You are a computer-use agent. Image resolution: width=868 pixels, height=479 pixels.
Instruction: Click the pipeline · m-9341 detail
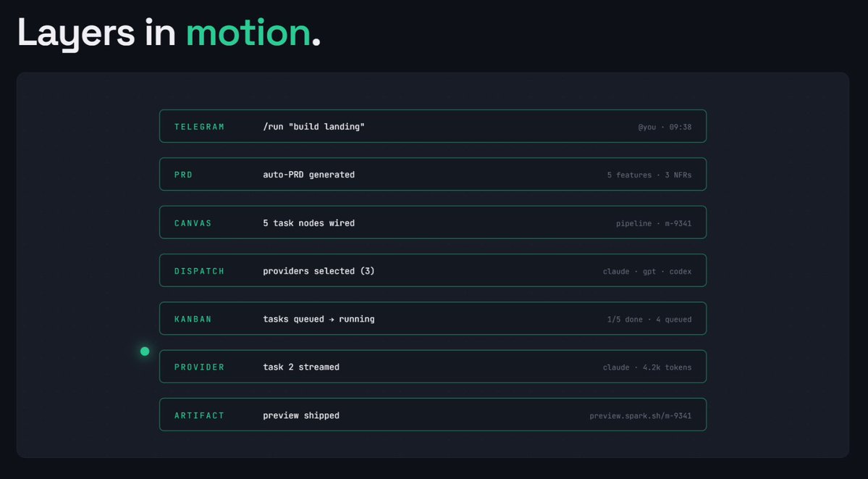pyautogui.click(x=653, y=223)
